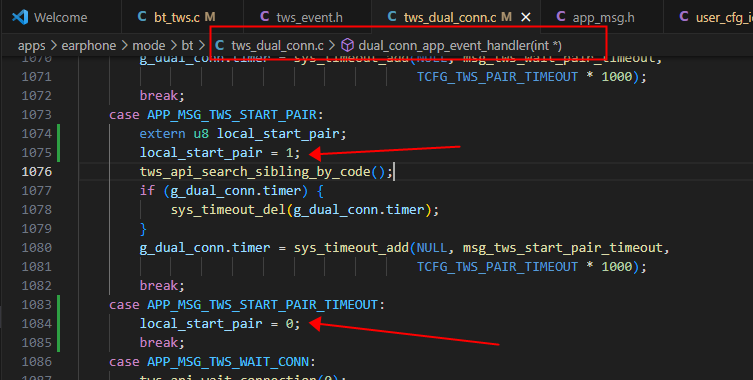Click the C icon on app_msg.h tab
This screenshot has width=753, height=380.
(560, 17)
